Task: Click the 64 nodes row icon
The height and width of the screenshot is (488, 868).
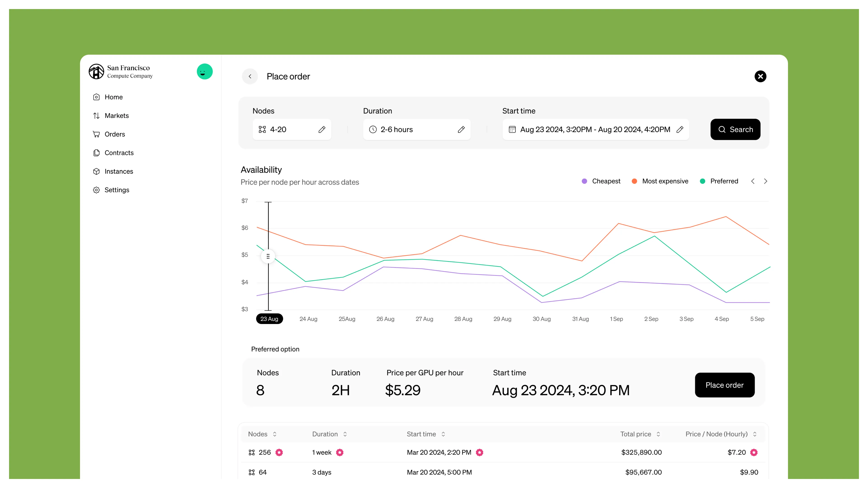Action: click(251, 472)
